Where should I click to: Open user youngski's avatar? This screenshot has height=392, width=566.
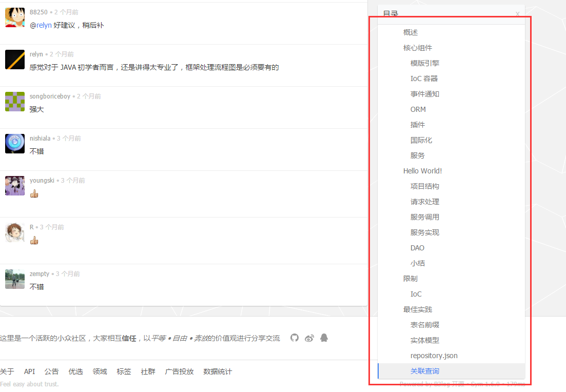[x=15, y=186]
